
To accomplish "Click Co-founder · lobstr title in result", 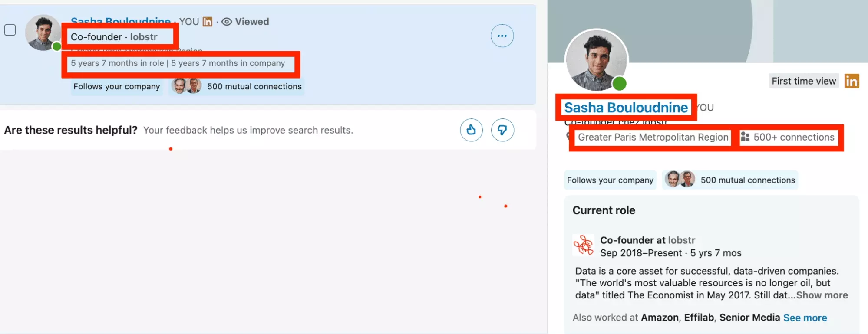I will 114,37.
